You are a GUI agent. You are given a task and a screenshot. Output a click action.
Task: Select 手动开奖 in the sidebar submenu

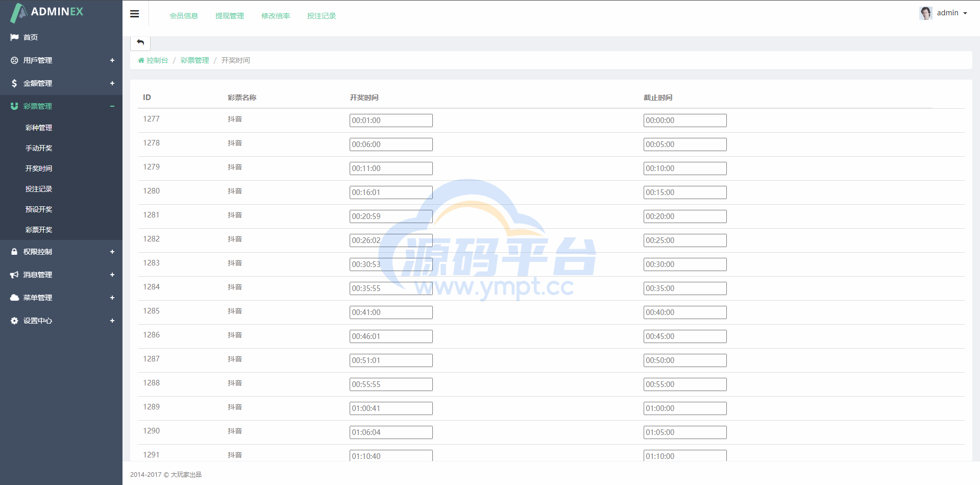coord(39,148)
